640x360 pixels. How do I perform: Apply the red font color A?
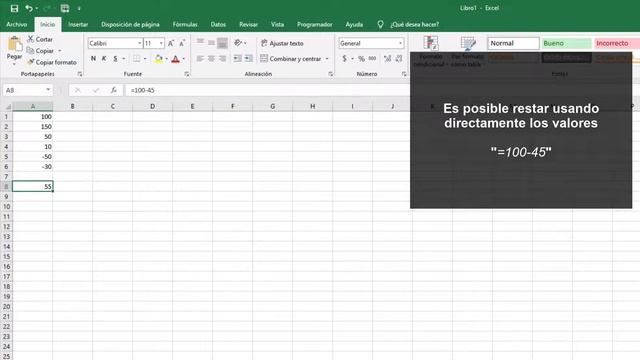point(176,59)
